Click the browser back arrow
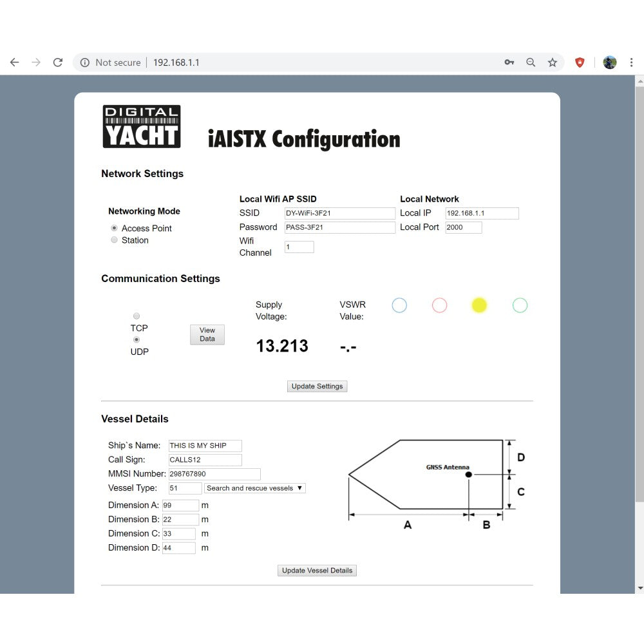Viewport: 644px width, 644px height. [14, 62]
